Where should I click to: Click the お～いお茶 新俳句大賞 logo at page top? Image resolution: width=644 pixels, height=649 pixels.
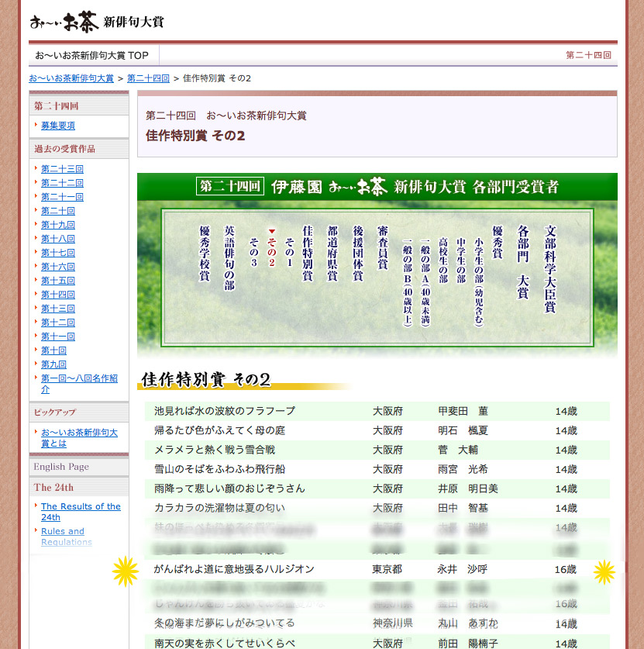[x=97, y=22]
